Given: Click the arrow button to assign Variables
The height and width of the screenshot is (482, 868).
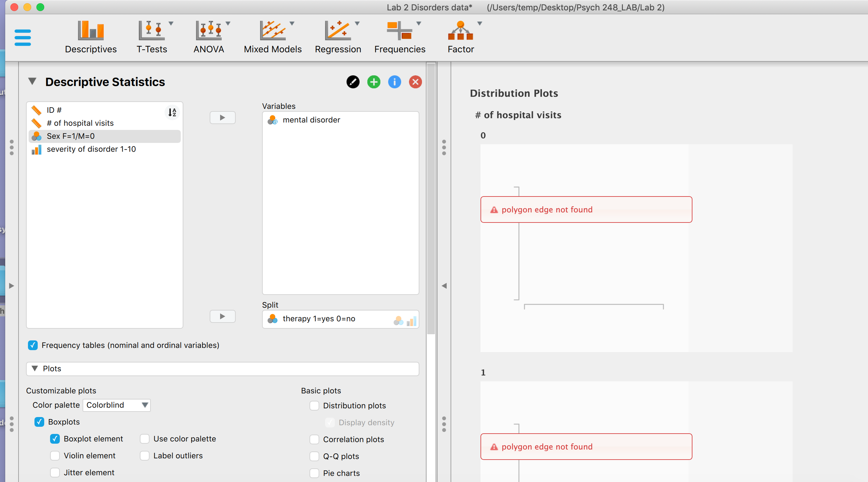Looking at the screenshot, I should pos(222,118).
